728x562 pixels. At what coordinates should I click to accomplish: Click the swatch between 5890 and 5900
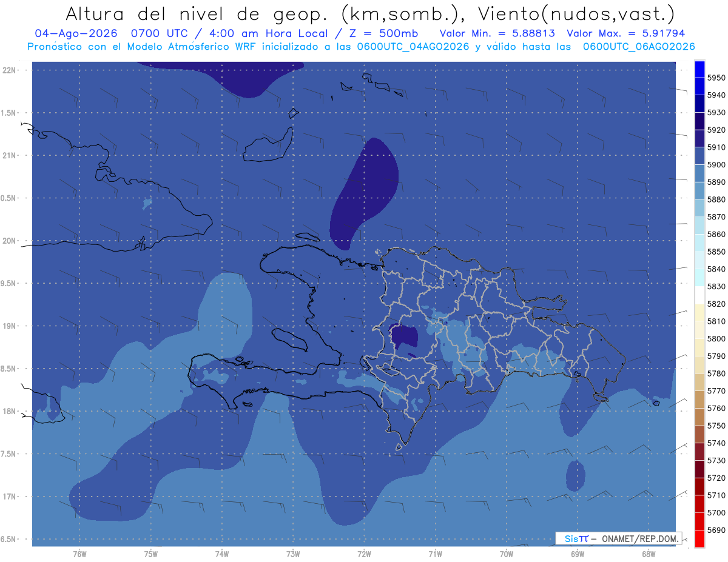click(x=699, y=173)
